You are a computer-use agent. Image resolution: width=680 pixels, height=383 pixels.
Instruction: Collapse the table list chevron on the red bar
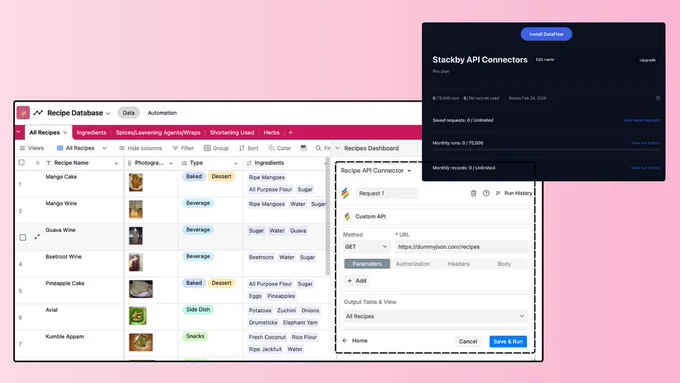click(18, 132)
